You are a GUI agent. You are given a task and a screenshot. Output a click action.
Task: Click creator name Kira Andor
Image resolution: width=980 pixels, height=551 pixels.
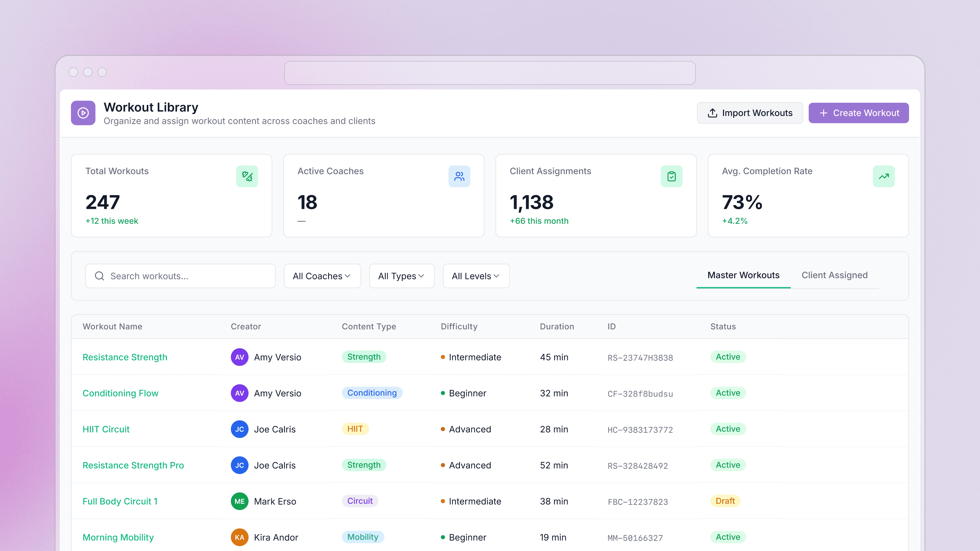click(276, 537)
